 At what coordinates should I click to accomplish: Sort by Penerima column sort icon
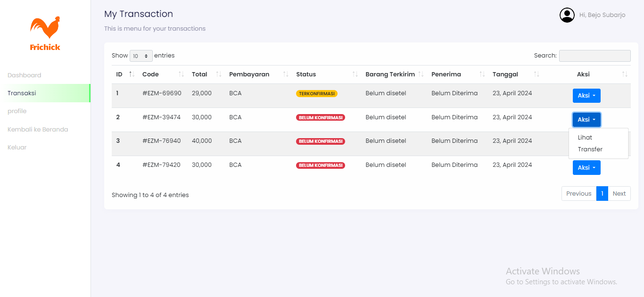pos(482,74)
